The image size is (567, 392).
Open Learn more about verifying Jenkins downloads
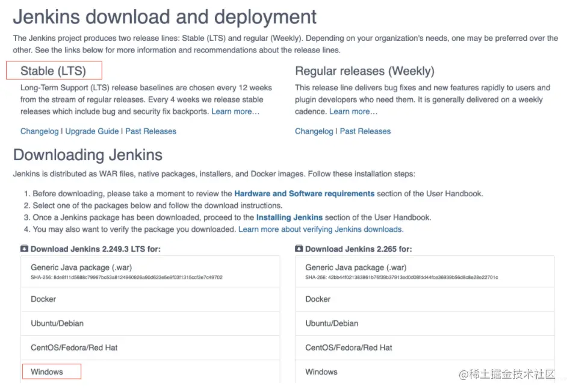[x=321, y=229]
